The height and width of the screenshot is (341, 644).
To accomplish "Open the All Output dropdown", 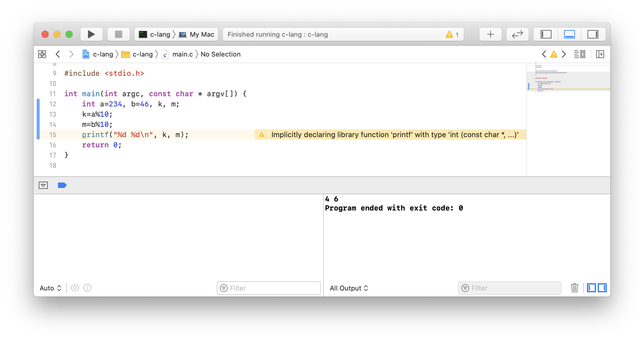I will (x=349, y=288).
